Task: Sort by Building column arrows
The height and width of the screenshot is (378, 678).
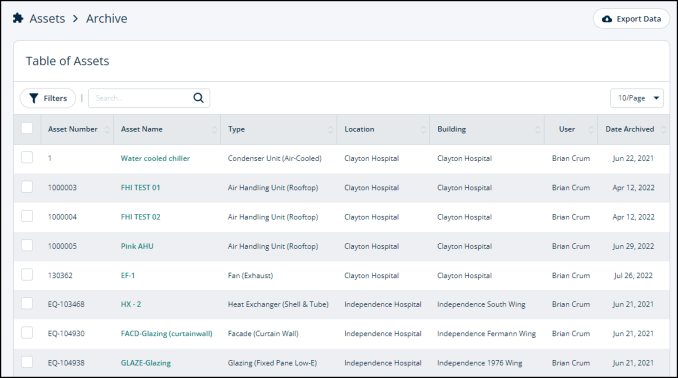Action: (538, 129)
